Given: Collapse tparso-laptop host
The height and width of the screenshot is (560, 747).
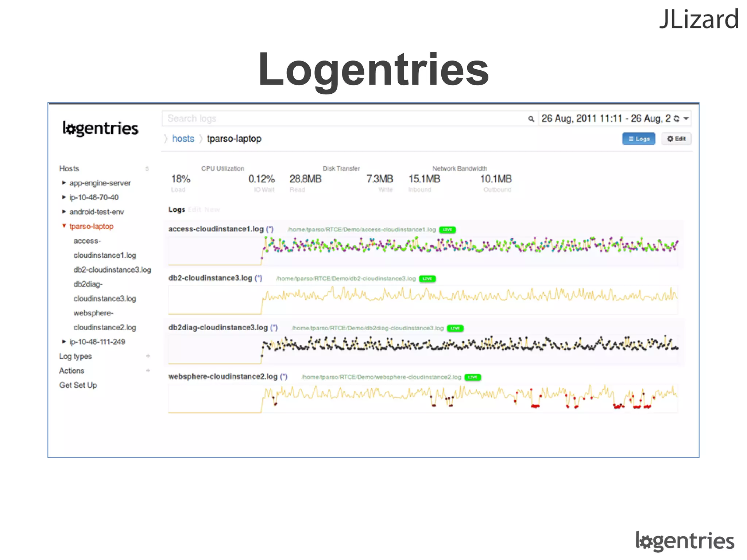Looking at the screenshot, I should click(64, 226).
